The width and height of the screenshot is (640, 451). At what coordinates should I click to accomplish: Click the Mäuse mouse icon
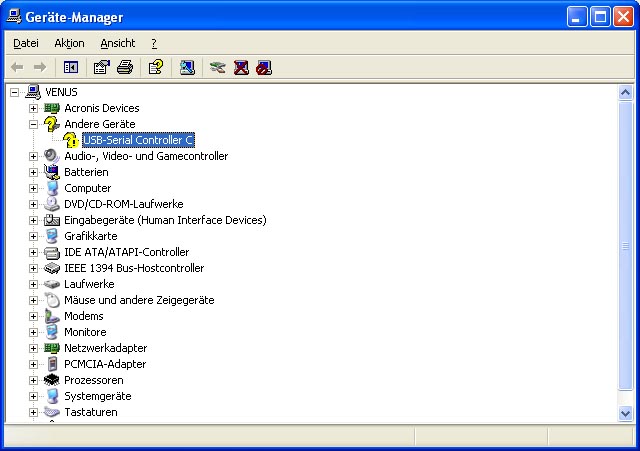click(52, 300)
